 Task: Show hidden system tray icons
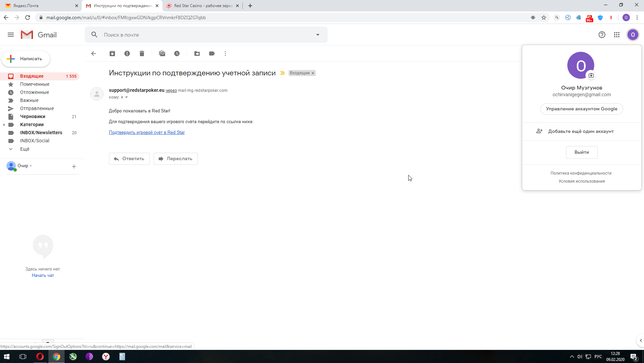[x=572, y=357]
